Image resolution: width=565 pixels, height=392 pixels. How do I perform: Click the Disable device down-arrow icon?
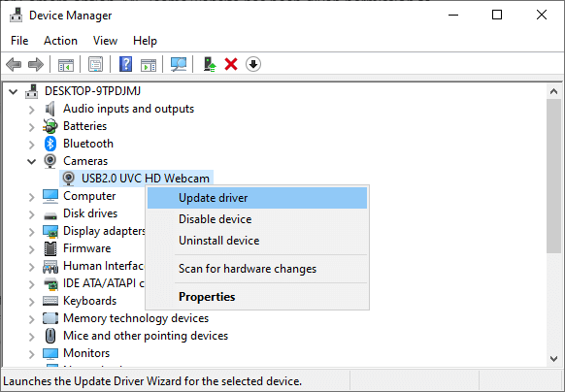(x=253, y=64)
